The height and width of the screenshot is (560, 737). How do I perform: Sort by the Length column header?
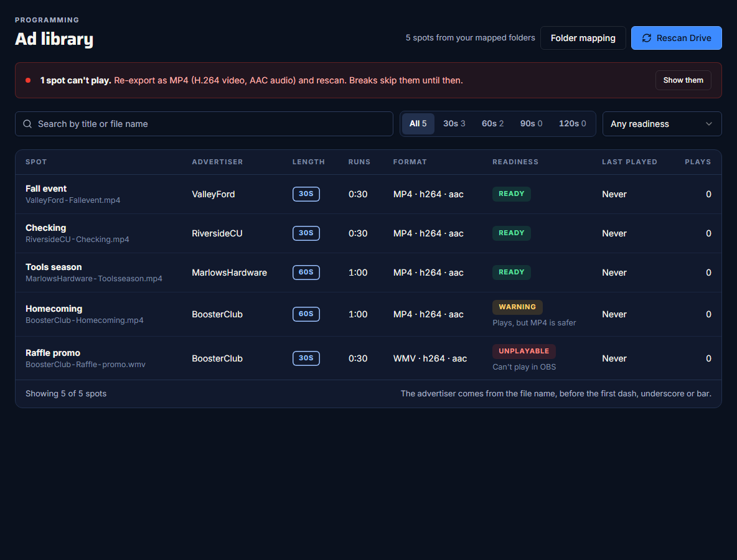point(308,162)
